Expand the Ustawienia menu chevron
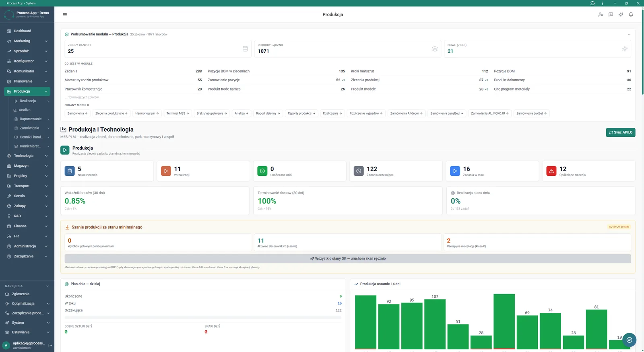644x352 pixels. (48, 332)
